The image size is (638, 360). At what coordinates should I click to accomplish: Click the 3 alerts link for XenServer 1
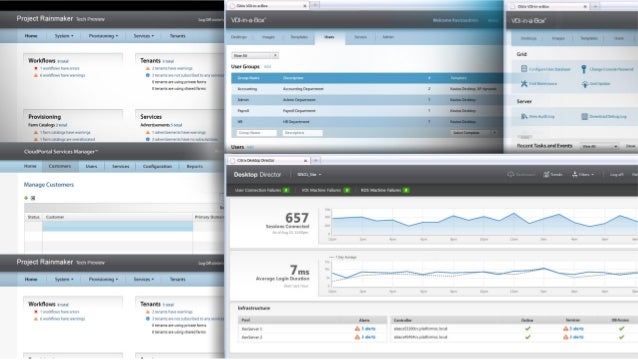(368, 329)
